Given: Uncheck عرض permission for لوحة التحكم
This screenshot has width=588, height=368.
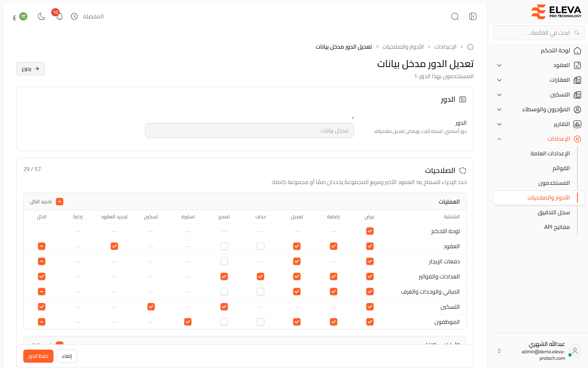Looking at the screenshot, I should point(370,231).
